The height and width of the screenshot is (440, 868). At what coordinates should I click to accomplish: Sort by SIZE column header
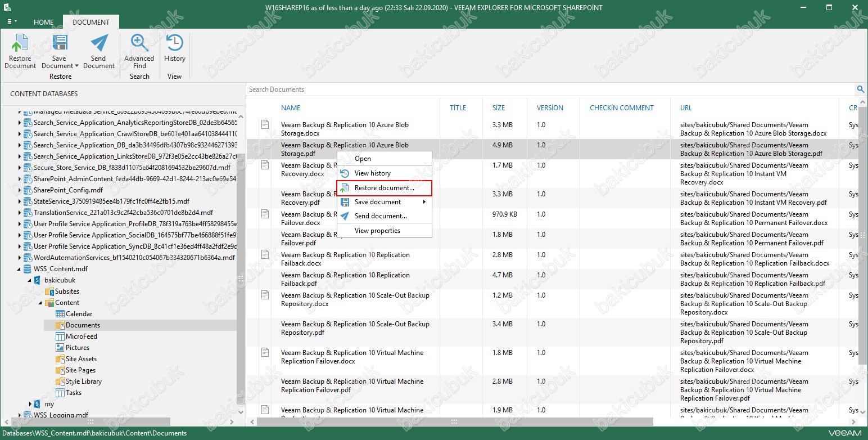point(499,107)
